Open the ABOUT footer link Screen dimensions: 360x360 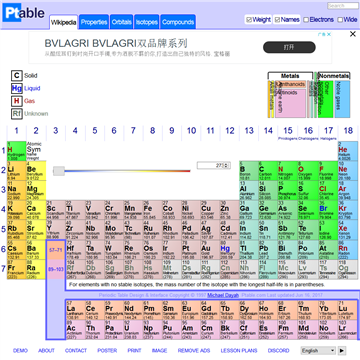tap(46, 351)
